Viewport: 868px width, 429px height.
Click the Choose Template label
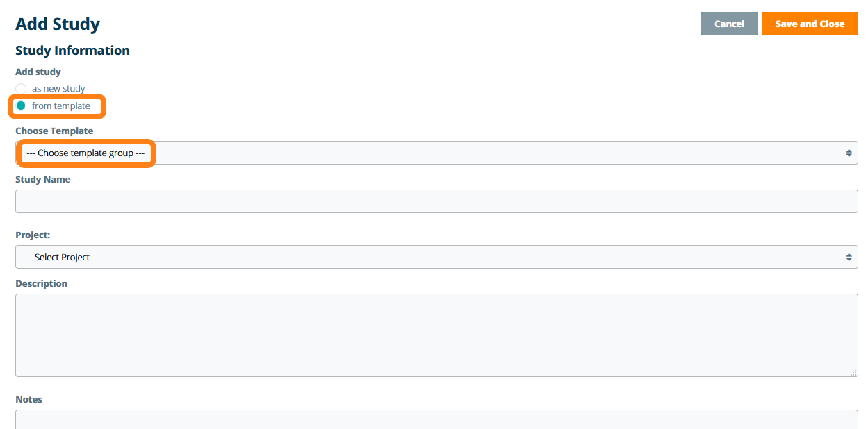click(x=54, y=131)
